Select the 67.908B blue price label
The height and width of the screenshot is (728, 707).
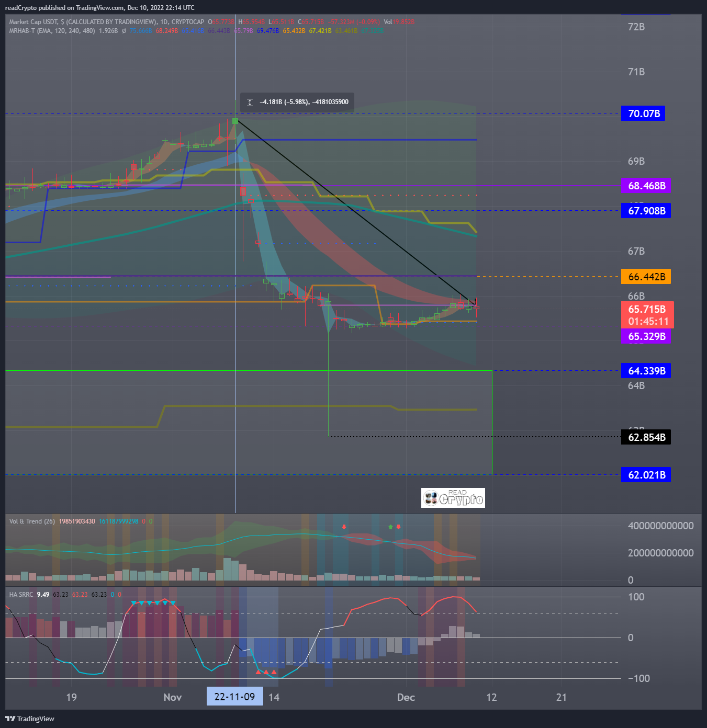[646, 211]
